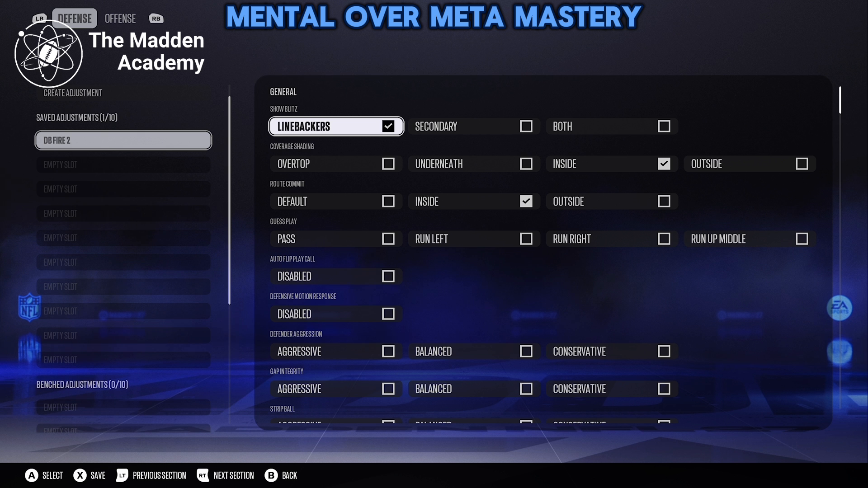Click the Coverage Shading label

point(292,146)
